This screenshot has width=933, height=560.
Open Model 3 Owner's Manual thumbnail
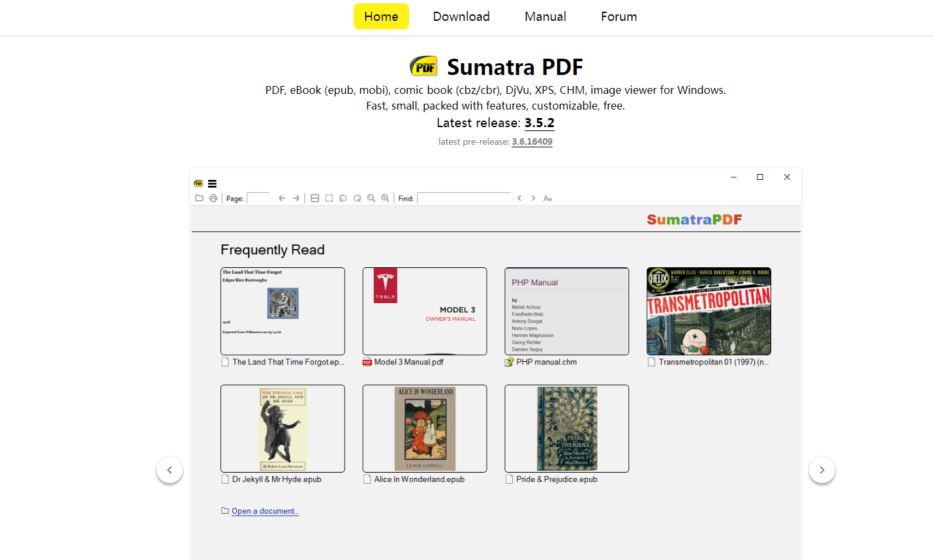point(425,311)
